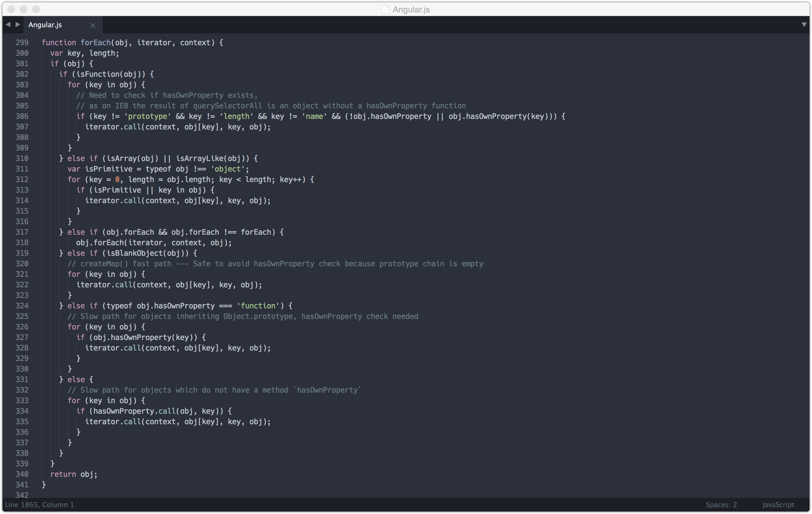Click the Line 1865, Column 1 status text

(39, 504)
